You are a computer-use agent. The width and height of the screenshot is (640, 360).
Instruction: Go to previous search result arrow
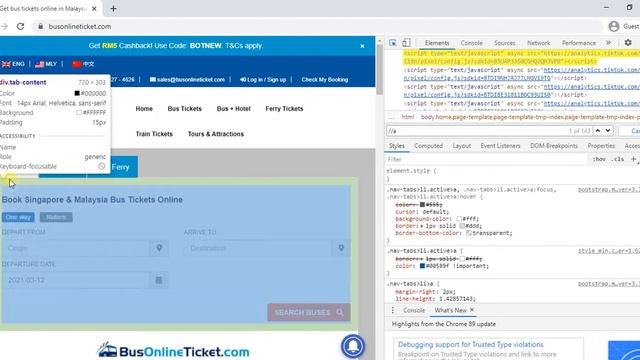598,131
